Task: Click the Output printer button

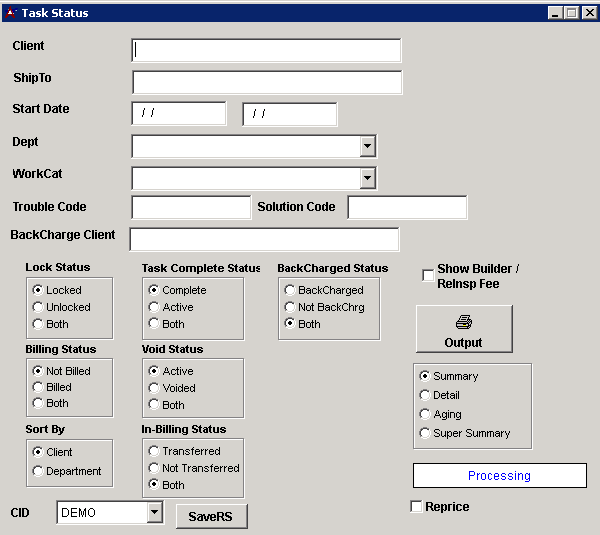Action: click(464, 329)
